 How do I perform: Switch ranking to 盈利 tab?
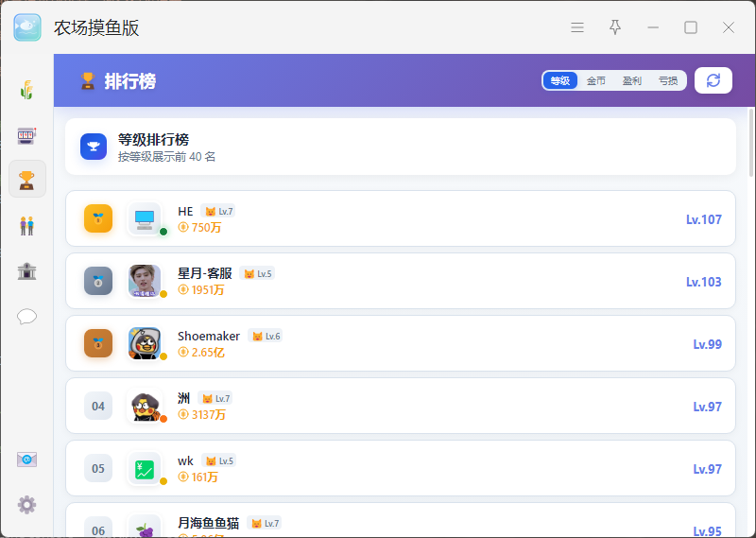(x=631, y=80)
